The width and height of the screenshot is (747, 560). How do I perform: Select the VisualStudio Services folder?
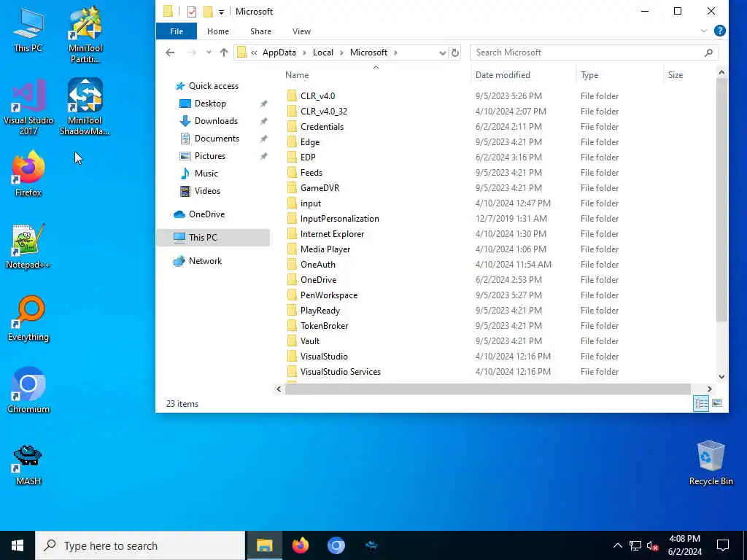click(340, 372)
